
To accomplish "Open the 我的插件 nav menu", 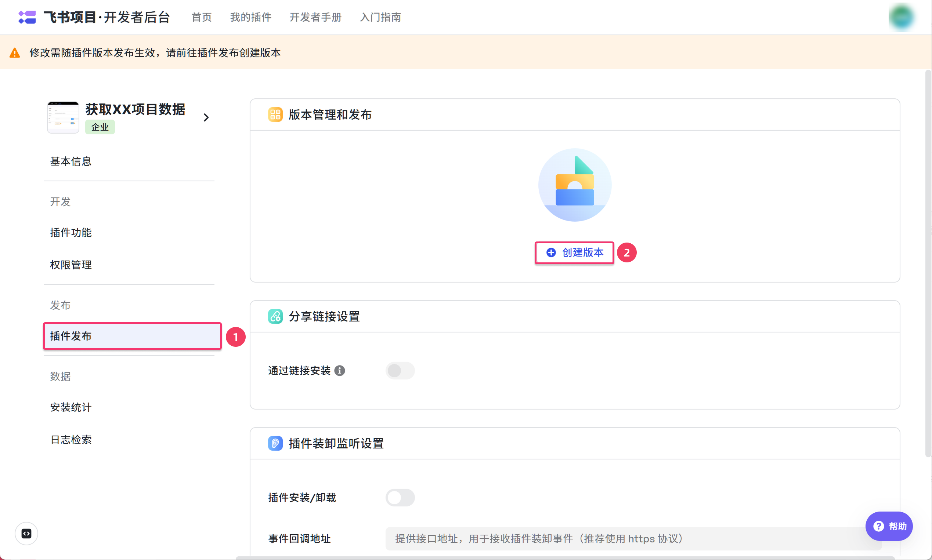I will click(250, 17).
